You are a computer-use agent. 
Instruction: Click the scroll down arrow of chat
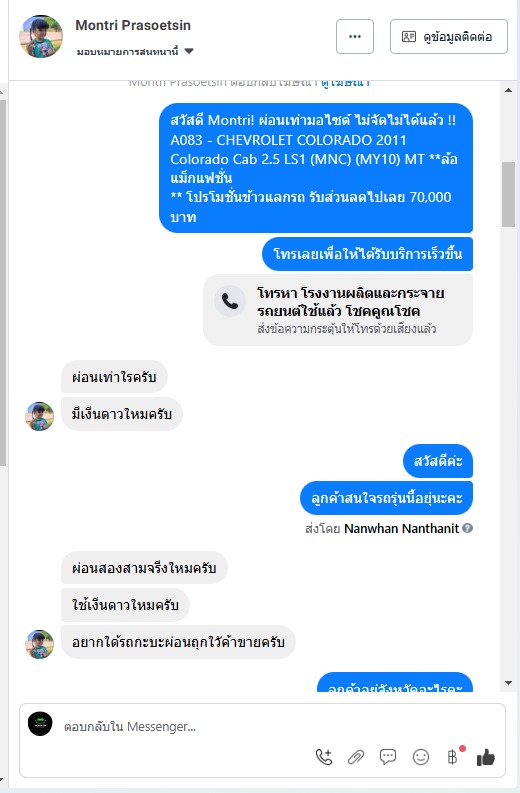(x=508, y=683)
